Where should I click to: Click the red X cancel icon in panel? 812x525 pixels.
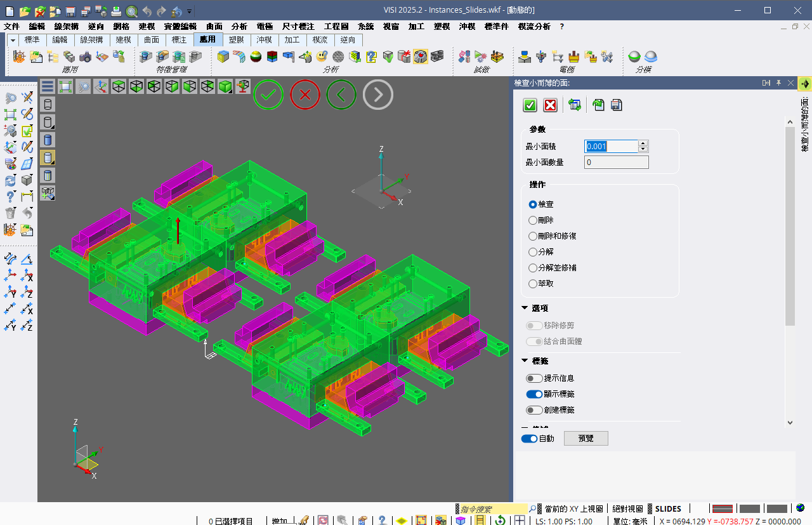[x=551, y=105]
